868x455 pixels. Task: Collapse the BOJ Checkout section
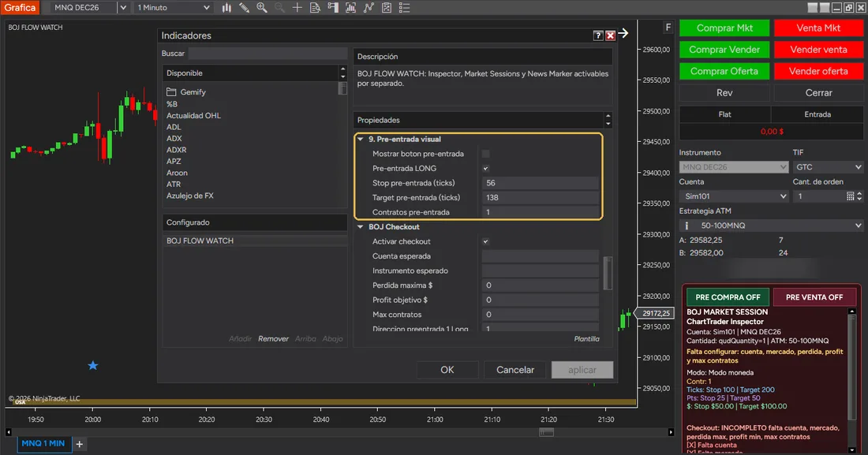coord(361,227)
